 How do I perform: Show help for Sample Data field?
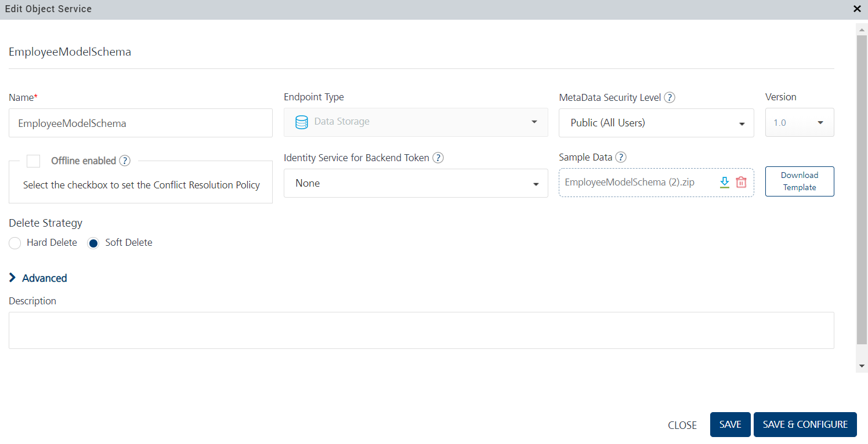[621, 157]
